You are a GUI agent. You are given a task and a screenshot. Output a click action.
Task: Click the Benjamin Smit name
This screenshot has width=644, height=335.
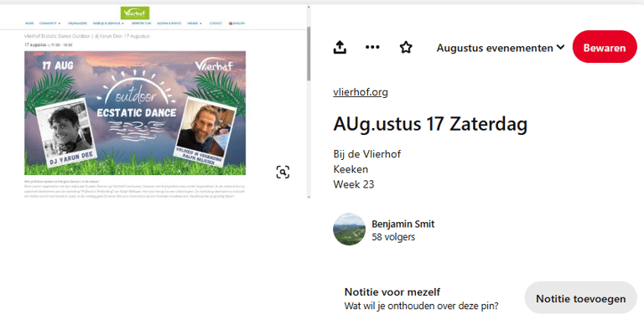pos(402,224)
